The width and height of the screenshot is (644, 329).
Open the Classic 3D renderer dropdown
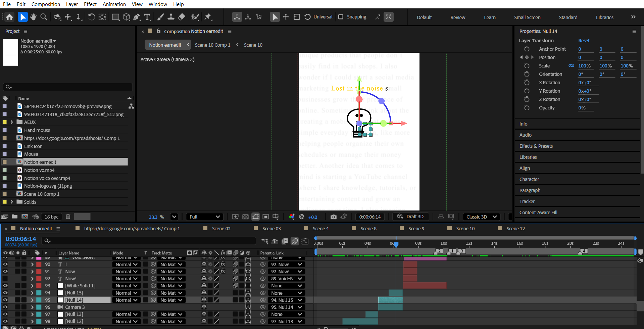point(481,217)
